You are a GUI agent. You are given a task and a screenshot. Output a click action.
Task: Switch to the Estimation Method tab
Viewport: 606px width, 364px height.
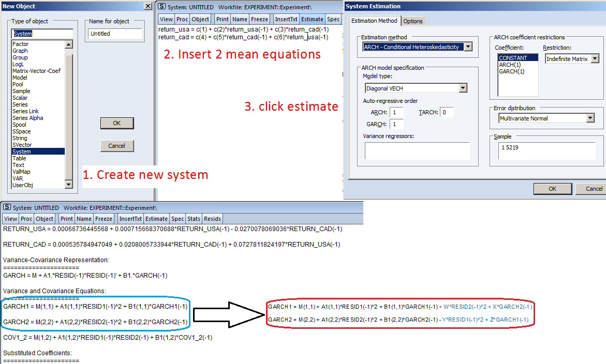coord(374,21)
